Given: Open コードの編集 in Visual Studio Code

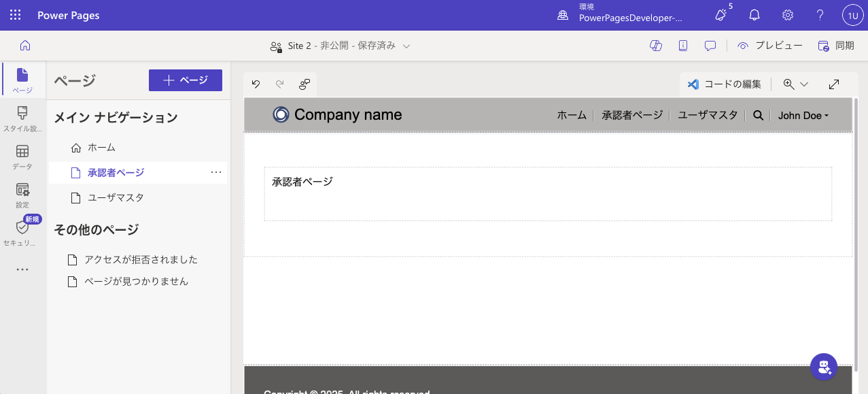Looking at the screenshot, I should (725, 84).
